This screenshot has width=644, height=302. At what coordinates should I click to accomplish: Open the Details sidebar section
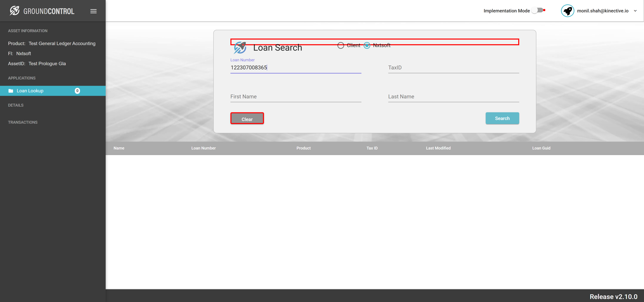16,105
